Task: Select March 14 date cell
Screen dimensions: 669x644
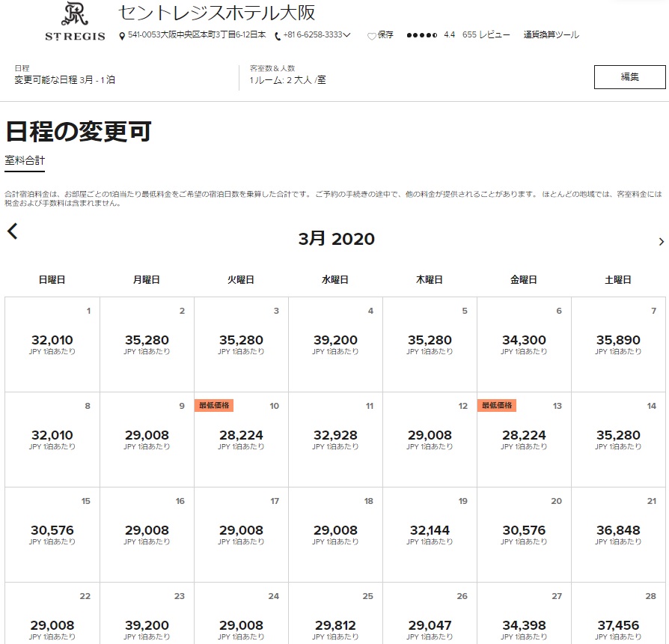Action: click(x=618, y=440)
